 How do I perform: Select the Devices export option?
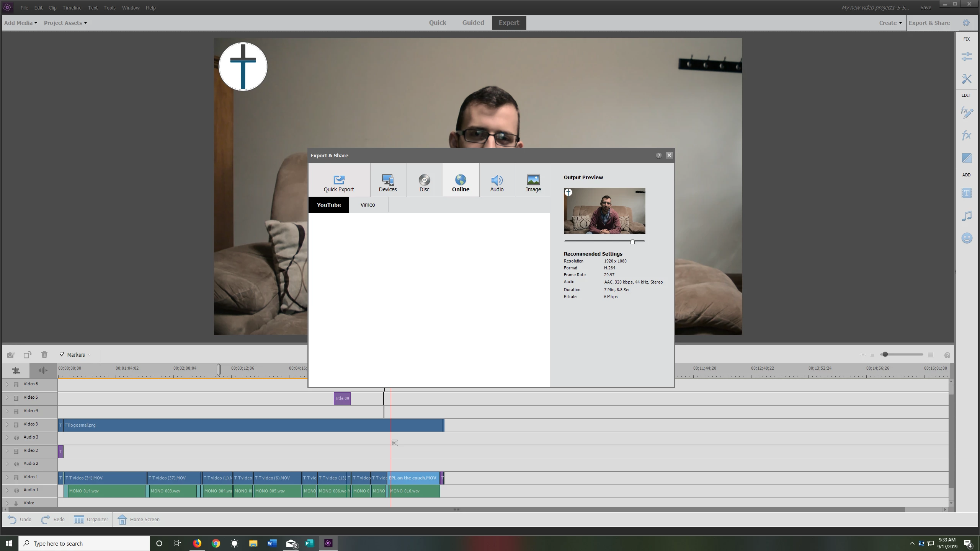click(x=387, y=183)
